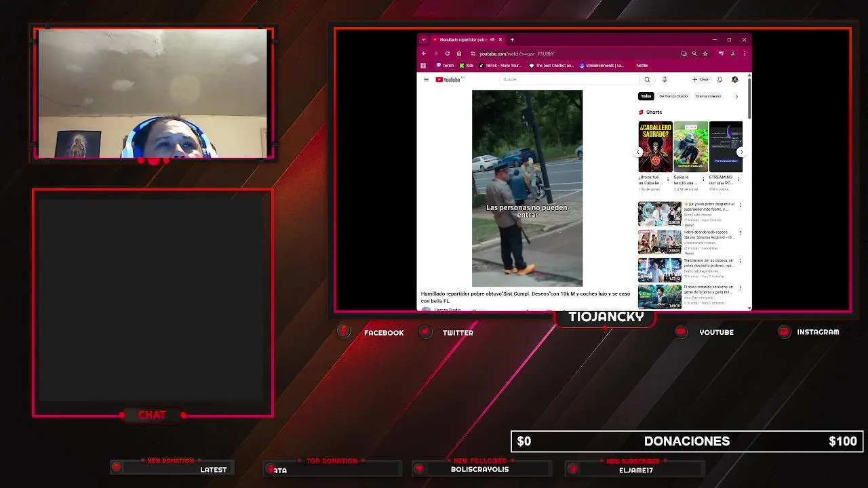The image size is (868, 488).
Task: Click the Crear button on YouTube
Action: pos(701,79)
